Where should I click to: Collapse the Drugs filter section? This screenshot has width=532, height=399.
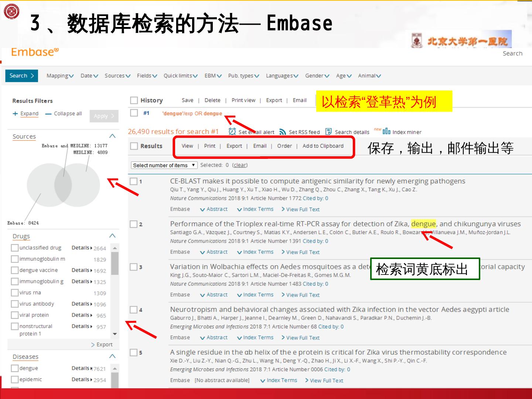[113, 236]
